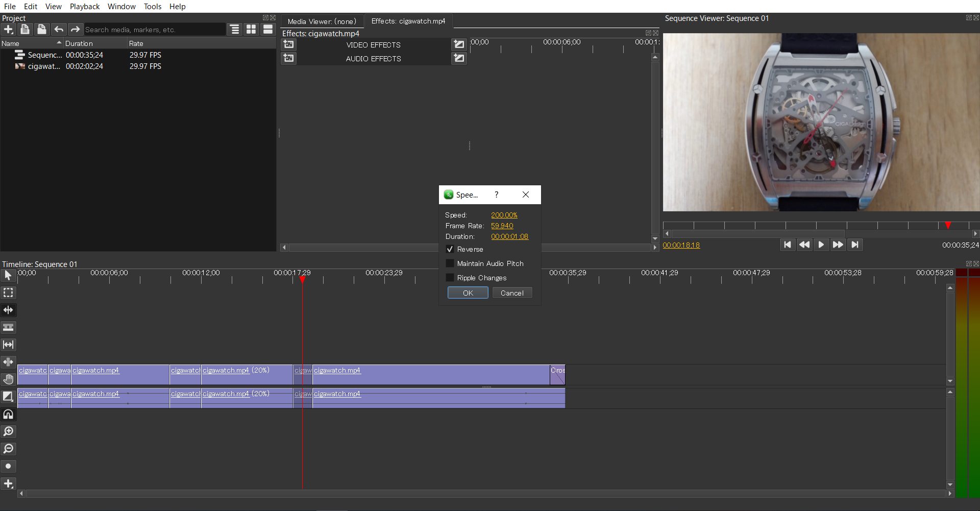
Task: Click the Save project icon in Project toolbar
Action: pos(42,30)
